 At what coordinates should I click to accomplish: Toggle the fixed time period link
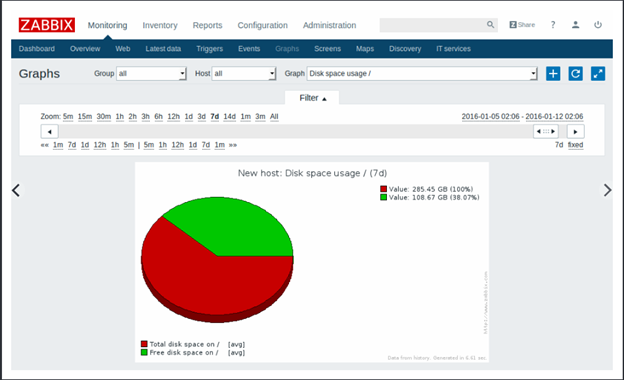point(575,145)
